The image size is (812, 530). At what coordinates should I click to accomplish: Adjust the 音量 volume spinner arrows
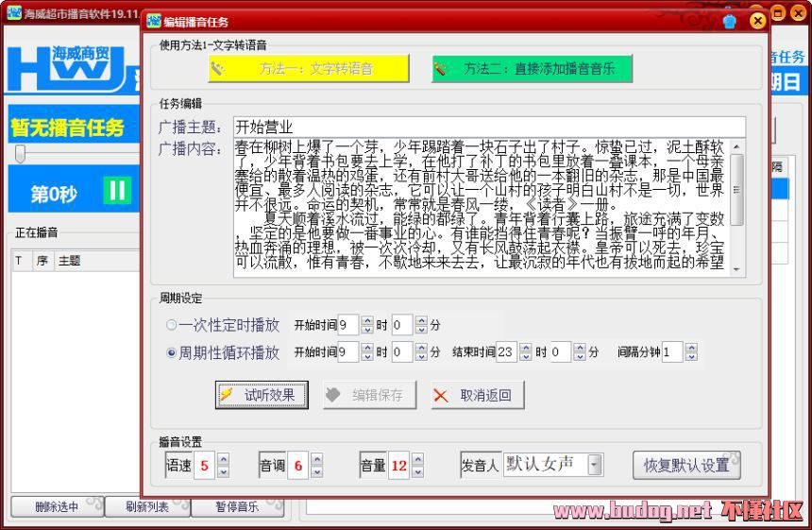pos(417,465)
